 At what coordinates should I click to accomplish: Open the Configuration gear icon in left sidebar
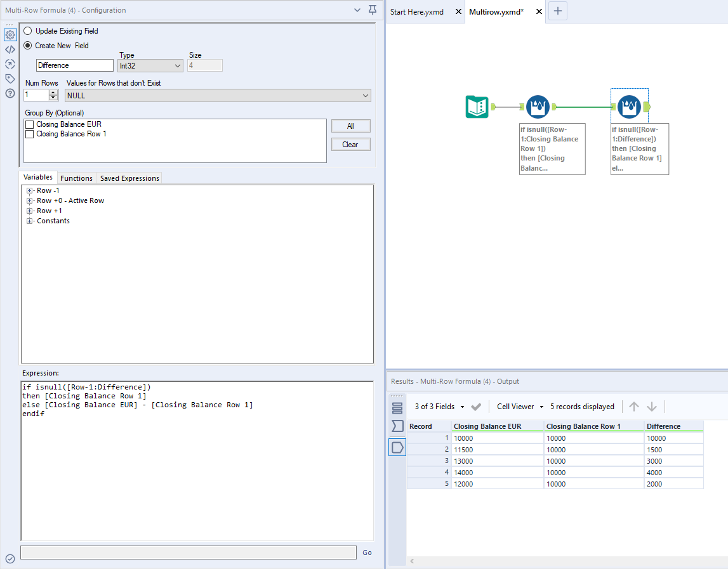click(x=10, y=34)
